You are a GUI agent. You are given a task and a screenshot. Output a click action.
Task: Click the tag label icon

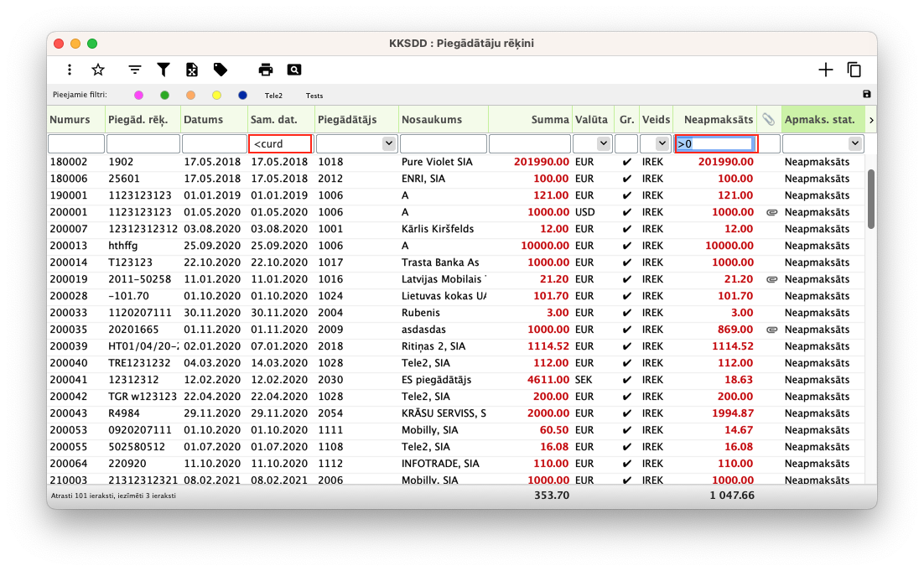(221, 70)
